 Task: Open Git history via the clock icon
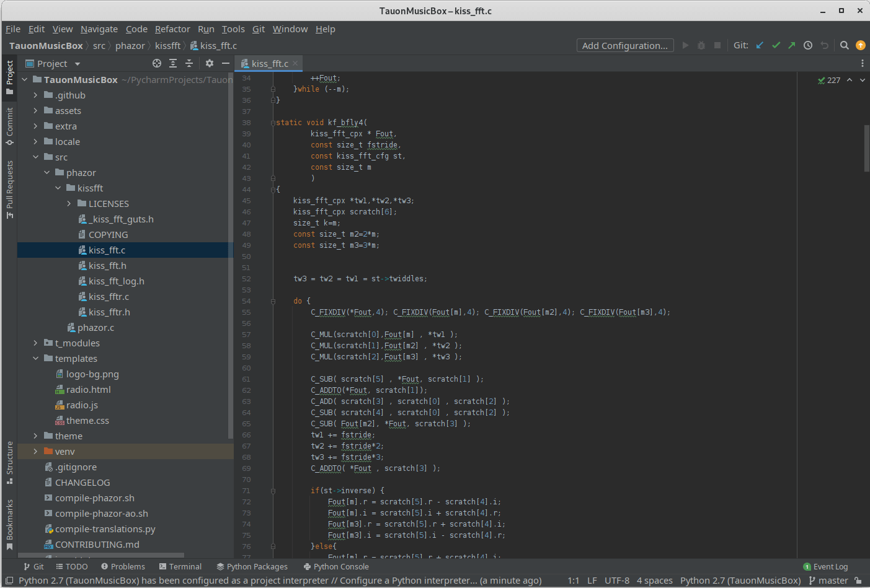[808, 45]
